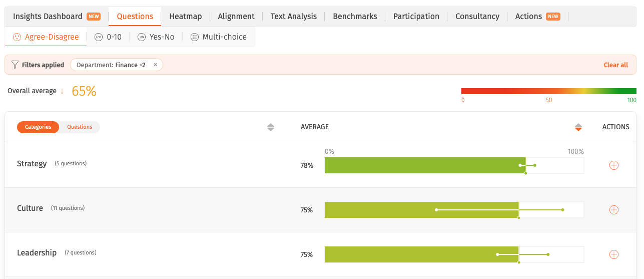
Task: Click the overall average down-arrow indicator
Action: [x=62, y=91]
